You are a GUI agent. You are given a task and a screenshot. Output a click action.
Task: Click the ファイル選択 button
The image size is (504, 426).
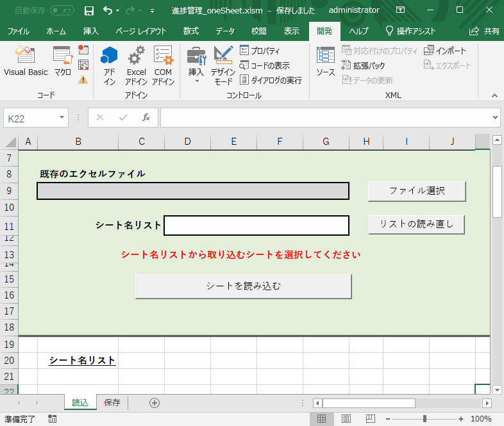[x=417, y=191]
